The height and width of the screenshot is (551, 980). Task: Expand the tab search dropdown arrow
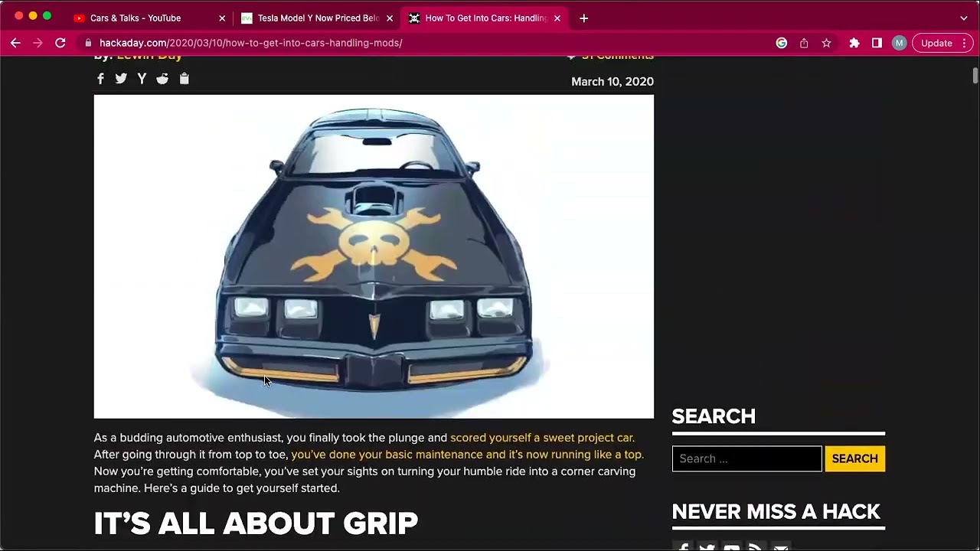click(963, 18)
